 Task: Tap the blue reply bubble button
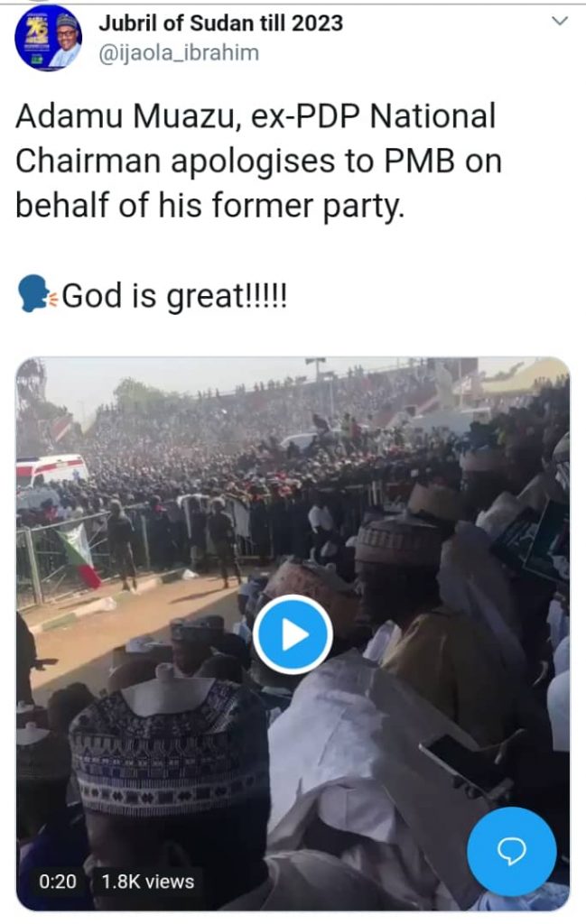click(x=512, y=850)
